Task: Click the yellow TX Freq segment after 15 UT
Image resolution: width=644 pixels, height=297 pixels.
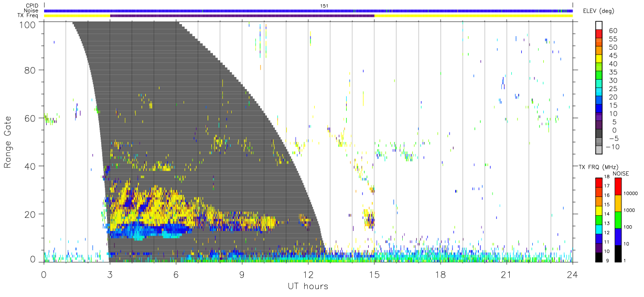Action: tap(474, 16)
